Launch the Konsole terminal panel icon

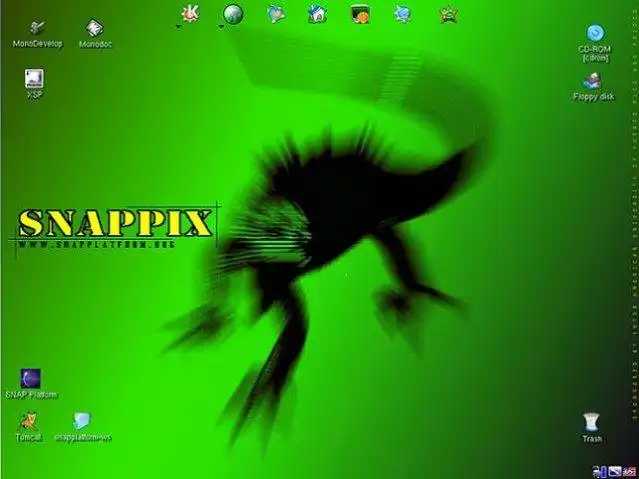[x=360, y=14]
